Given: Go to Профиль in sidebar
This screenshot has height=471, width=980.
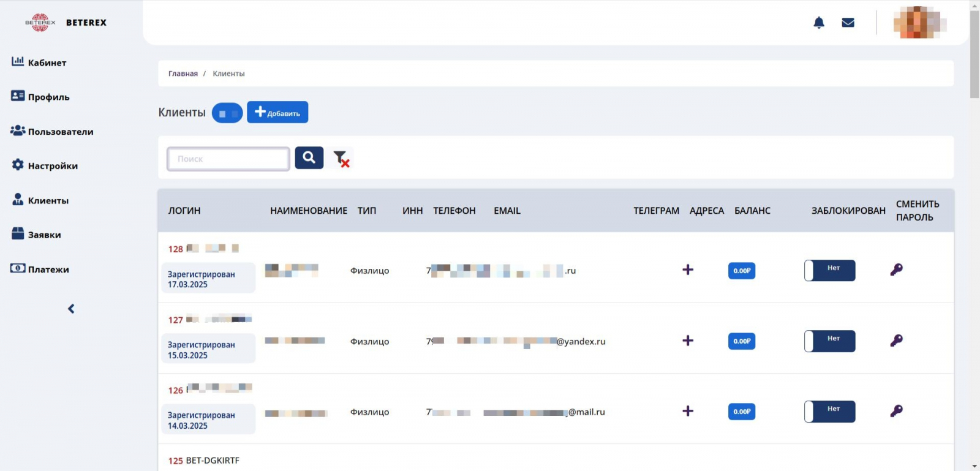Looking at the screenshot, I should coord(40,97).
